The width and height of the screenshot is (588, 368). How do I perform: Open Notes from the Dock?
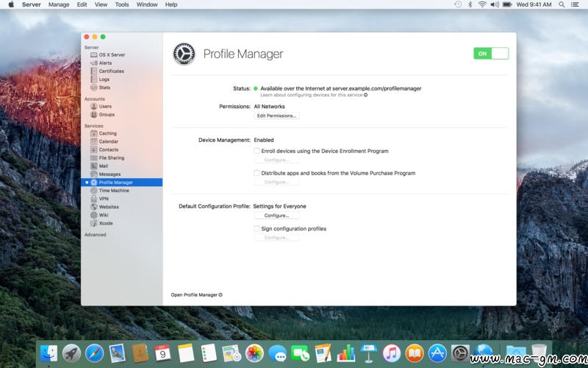pyautogui.click(x=186, y=353)
